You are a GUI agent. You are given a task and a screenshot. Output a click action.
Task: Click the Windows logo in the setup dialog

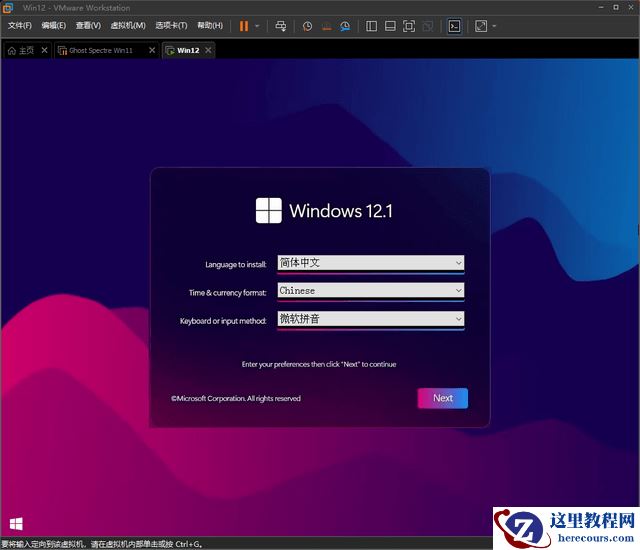[269, 211]
